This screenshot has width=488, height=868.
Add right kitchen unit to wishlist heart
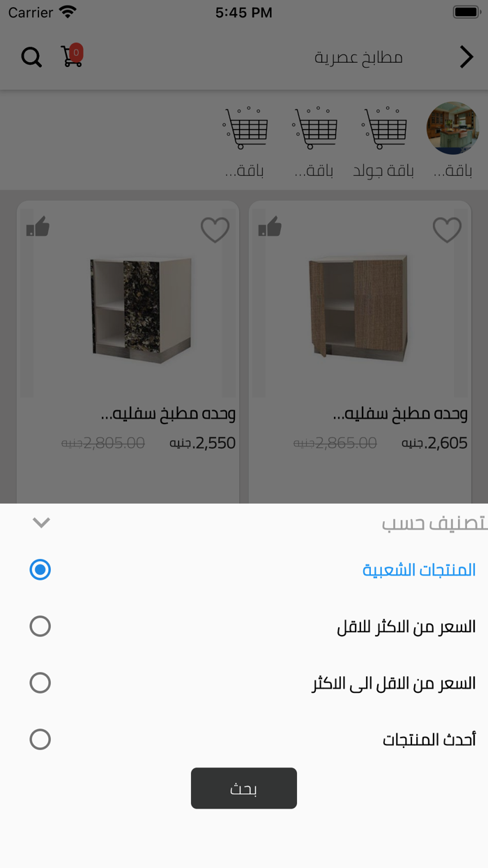pos(446,230)
